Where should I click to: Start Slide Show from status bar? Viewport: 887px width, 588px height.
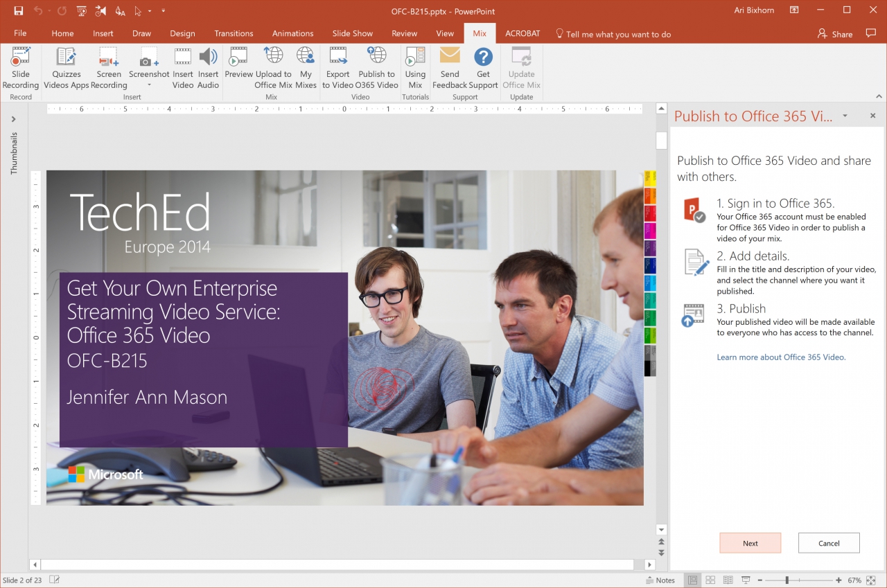[x=746, y=580]
